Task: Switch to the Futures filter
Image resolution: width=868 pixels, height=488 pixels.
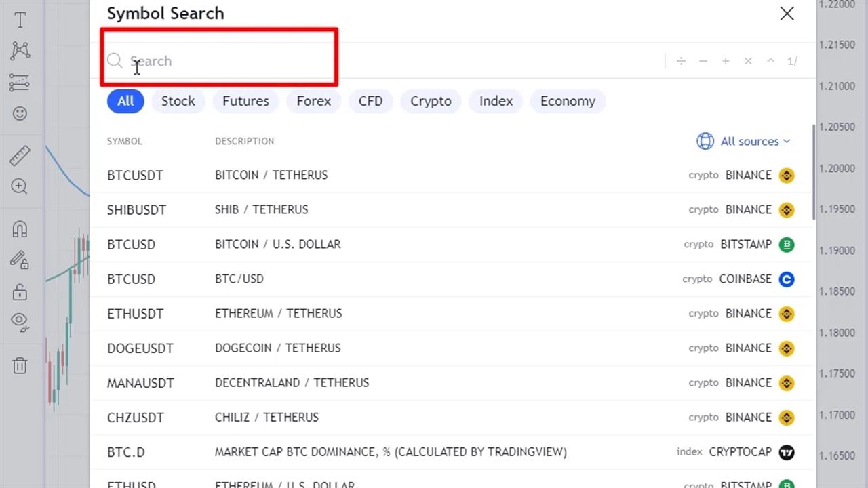Action: click(245, 101)
